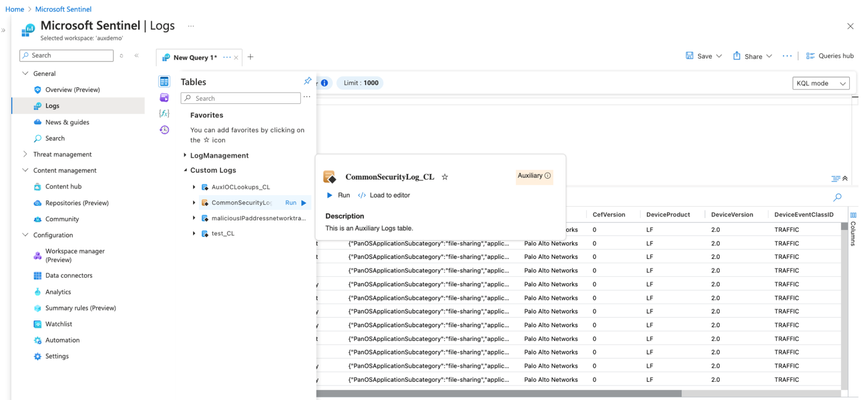Click Microsoft Sentinel breadcrumb link
The image size is (861, 400).
tap(63, 9)
